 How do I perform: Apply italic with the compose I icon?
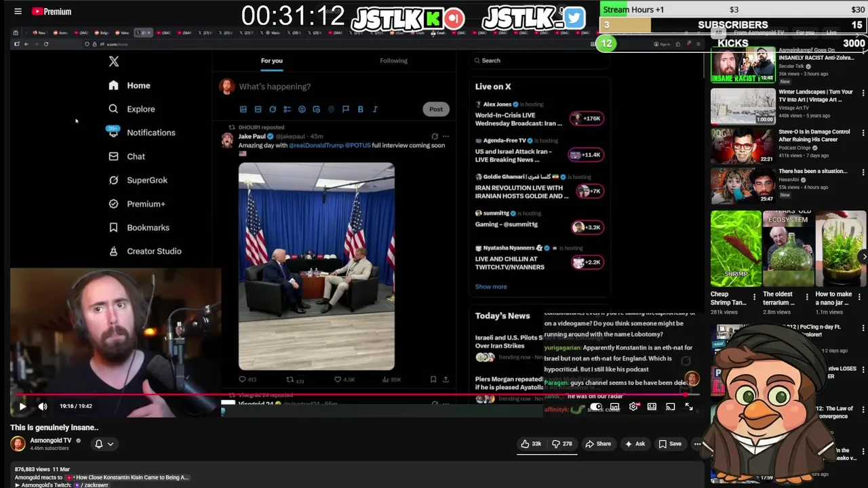click(x=375, y=109)
